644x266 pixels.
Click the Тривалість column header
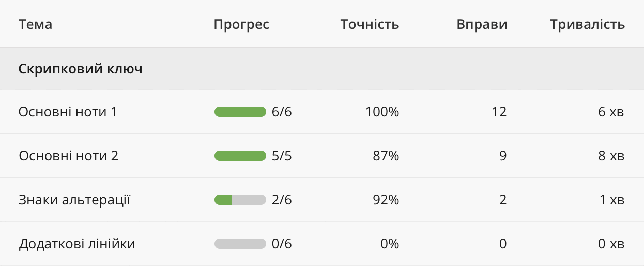587,24
